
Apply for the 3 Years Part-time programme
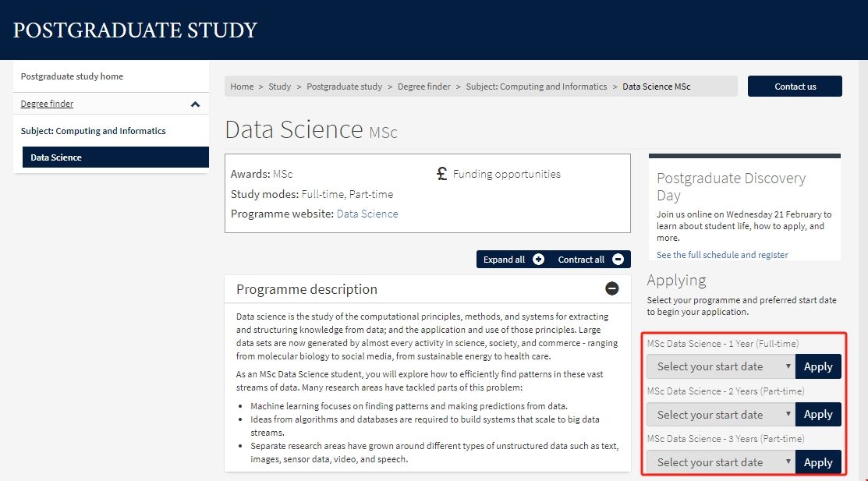(818, 462)
